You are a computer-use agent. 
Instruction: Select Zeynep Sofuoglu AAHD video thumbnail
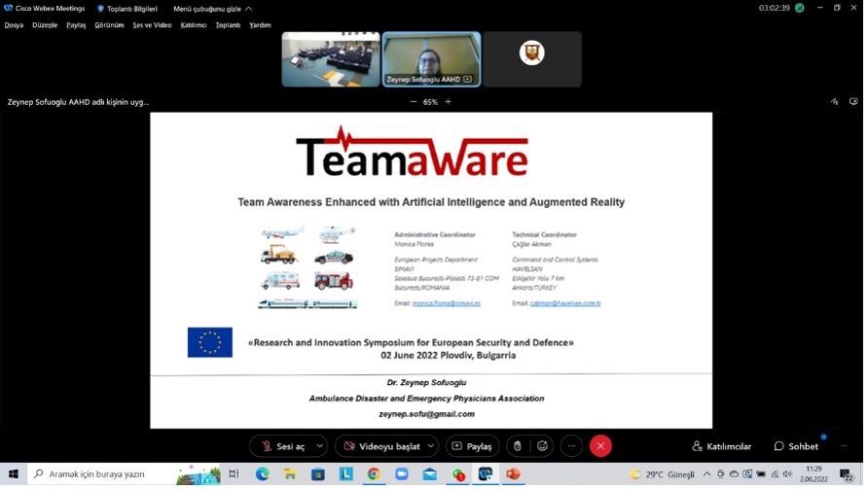coord(431,59)
